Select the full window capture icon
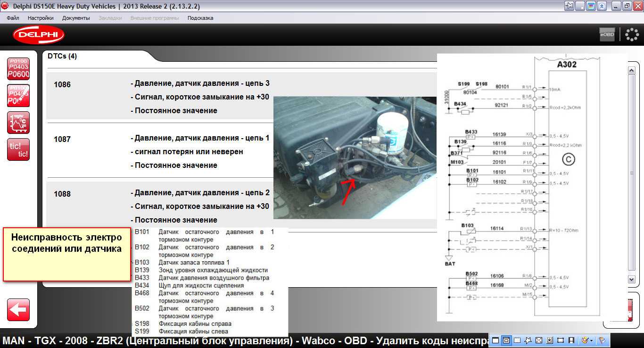 point(495,340)
